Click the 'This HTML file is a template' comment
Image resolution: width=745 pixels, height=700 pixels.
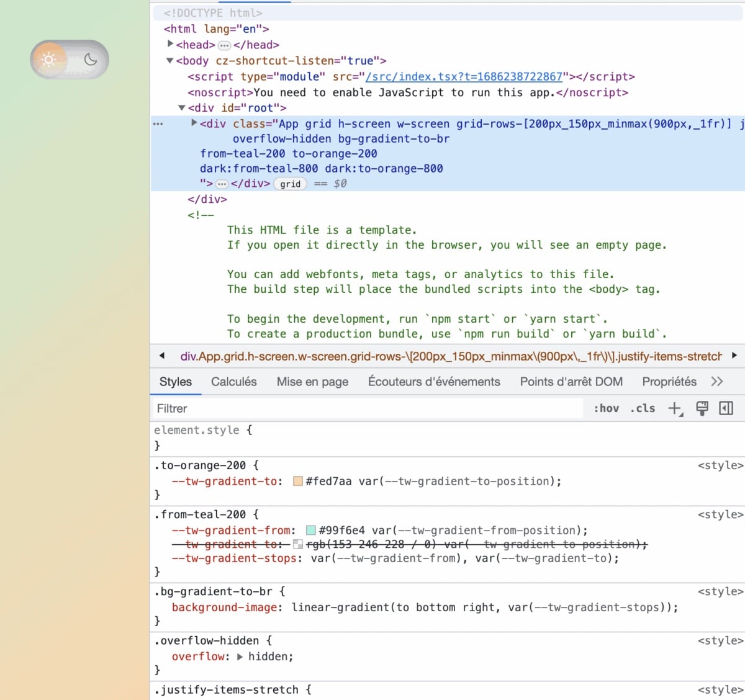click(x=322, y=230)
